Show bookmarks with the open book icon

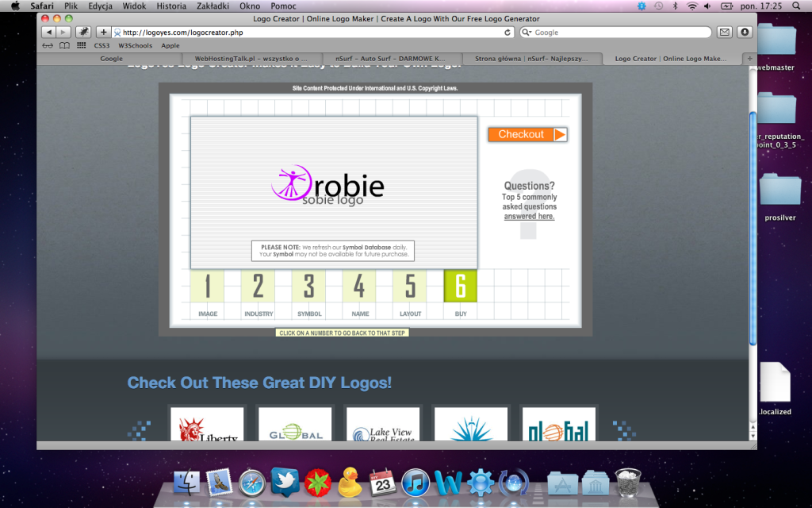pos(64,45)
